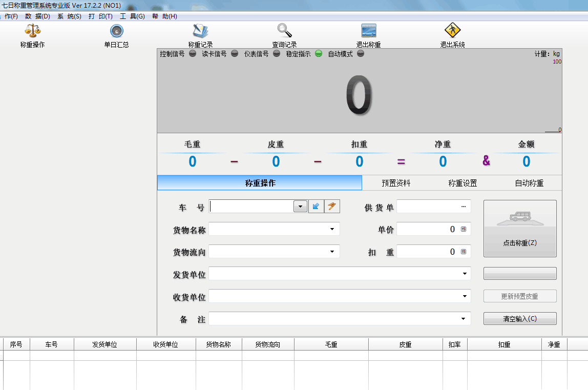The width and height of the screenshot is (588, 390).
Task: Click the 清空输入(C) clear input button
Action: (520, 318)
